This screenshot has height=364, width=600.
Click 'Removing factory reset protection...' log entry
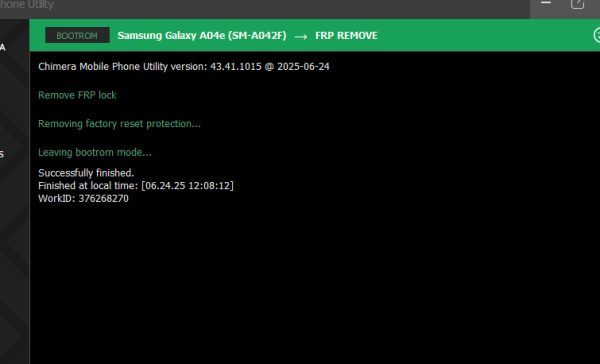coord(119,124)
